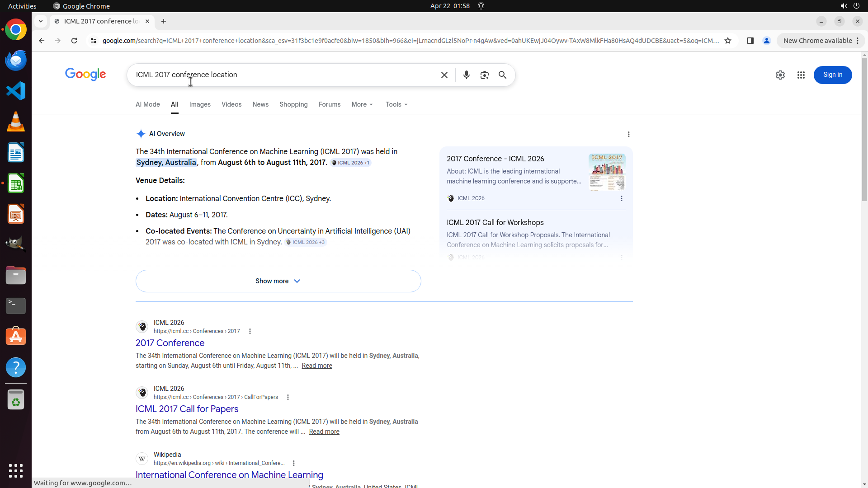Toggle Chrome side panel icon
This screenshot has height=488, width=868.
pyautogui.click(x=750, y=41)
